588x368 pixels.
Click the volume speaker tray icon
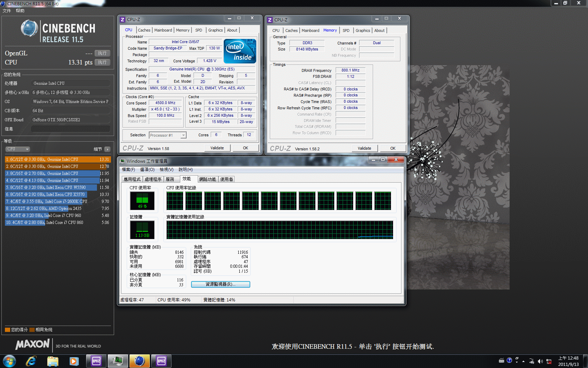[540, 361]
